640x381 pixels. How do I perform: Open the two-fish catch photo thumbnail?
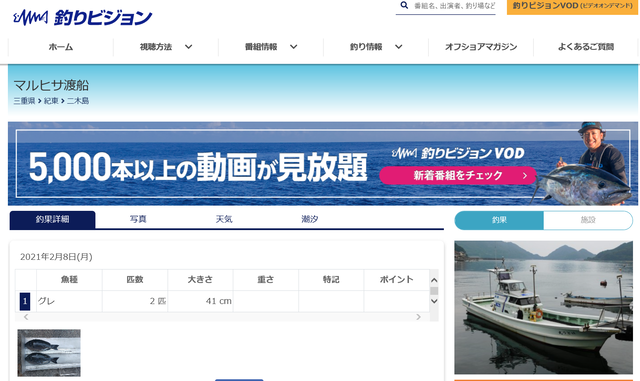[x=49, y=353]
